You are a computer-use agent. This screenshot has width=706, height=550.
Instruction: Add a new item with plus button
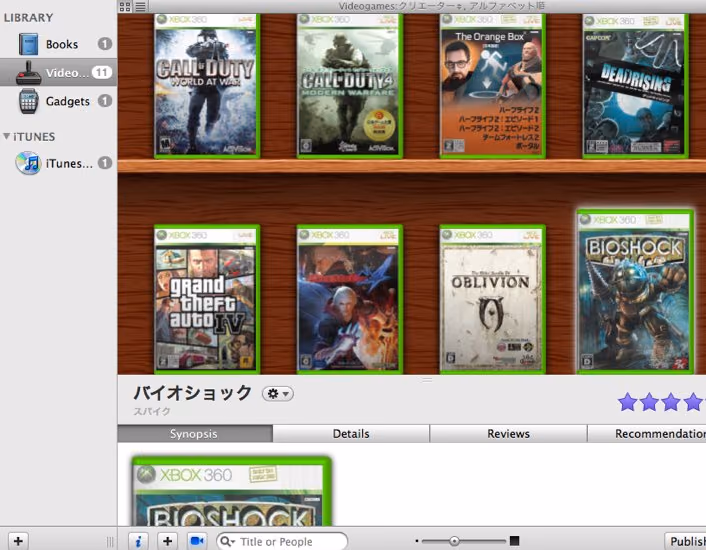(167, 541)
